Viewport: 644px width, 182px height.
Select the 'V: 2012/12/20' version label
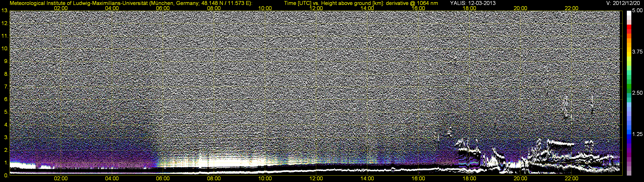(623, 3)
